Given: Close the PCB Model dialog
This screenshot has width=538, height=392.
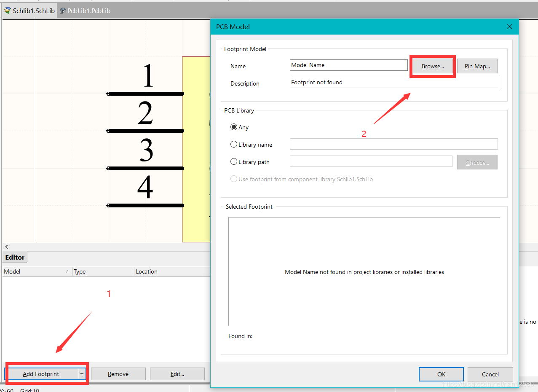Looking at the screenshot, I should click(510, 27).
